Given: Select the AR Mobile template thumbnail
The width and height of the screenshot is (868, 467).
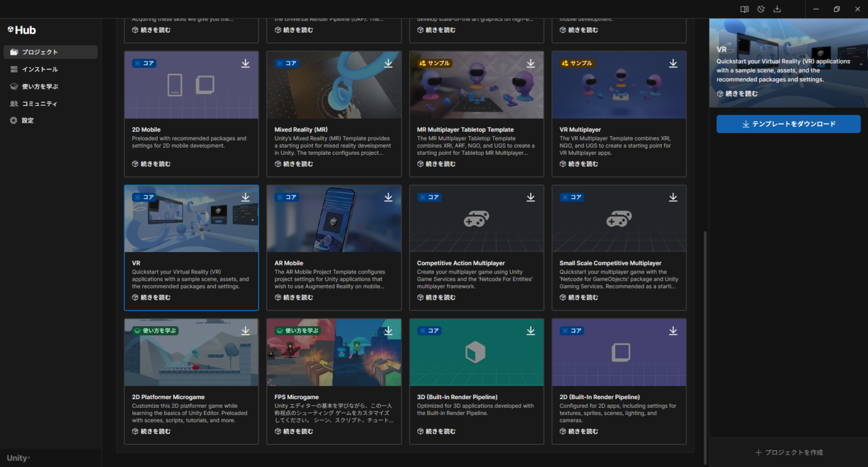Looking at the screenshot, I should (x=334, y=219).
